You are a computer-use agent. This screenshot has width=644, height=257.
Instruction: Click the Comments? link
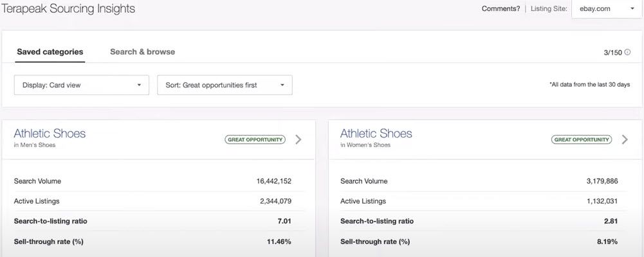point(501,8)
